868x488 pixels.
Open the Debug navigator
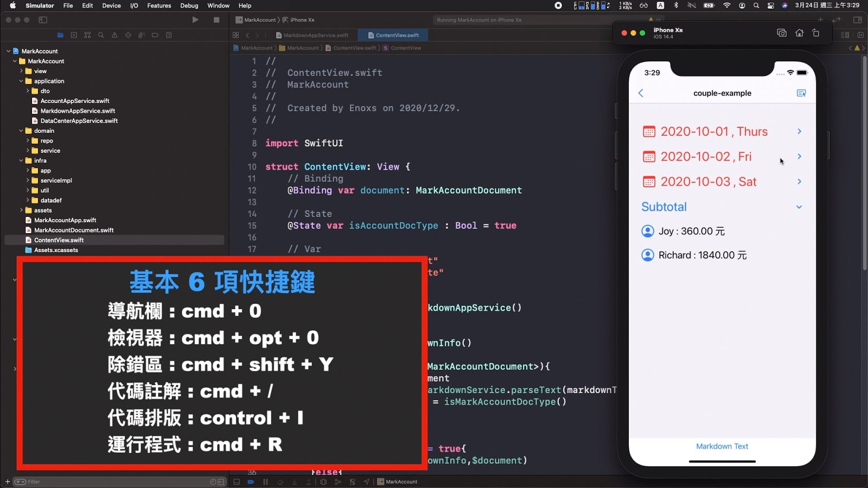point(142,35)
